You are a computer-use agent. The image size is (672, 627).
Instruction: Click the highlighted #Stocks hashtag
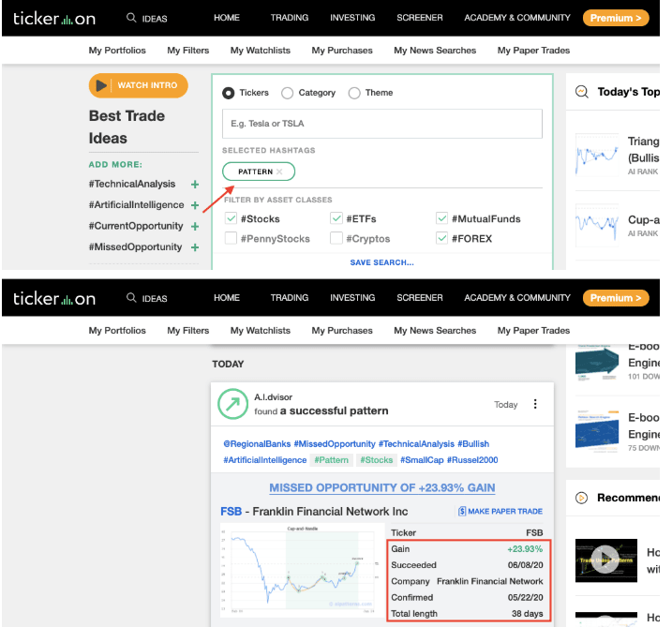coord(376,460)
